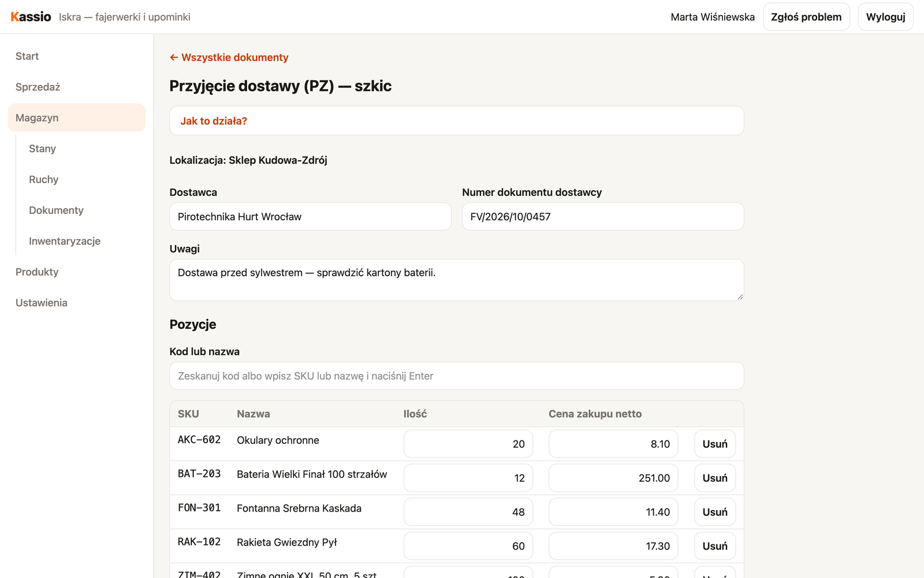
Task: Click the Cena zakupu netto header
Action: click(x=595, y=414)
